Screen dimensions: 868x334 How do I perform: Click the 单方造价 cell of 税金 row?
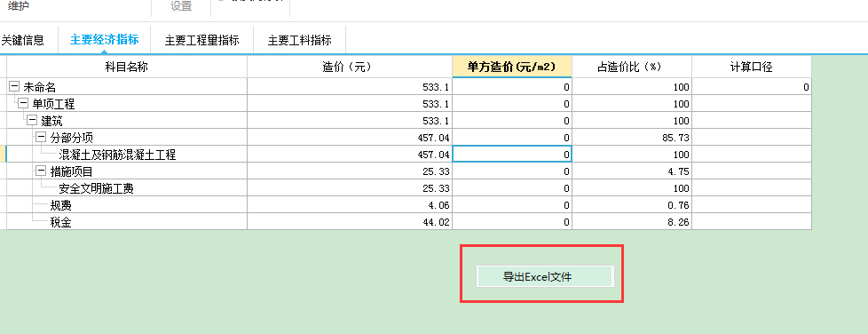pyautogui.click(x=512, y=222)
